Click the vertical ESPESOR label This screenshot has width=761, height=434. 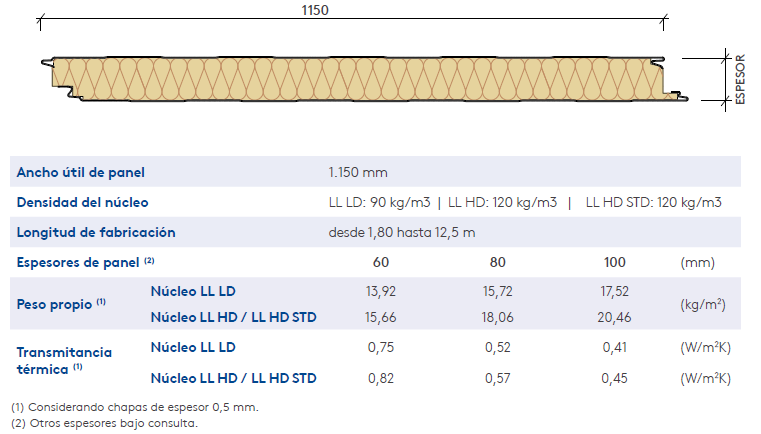(x=739, y=78)
